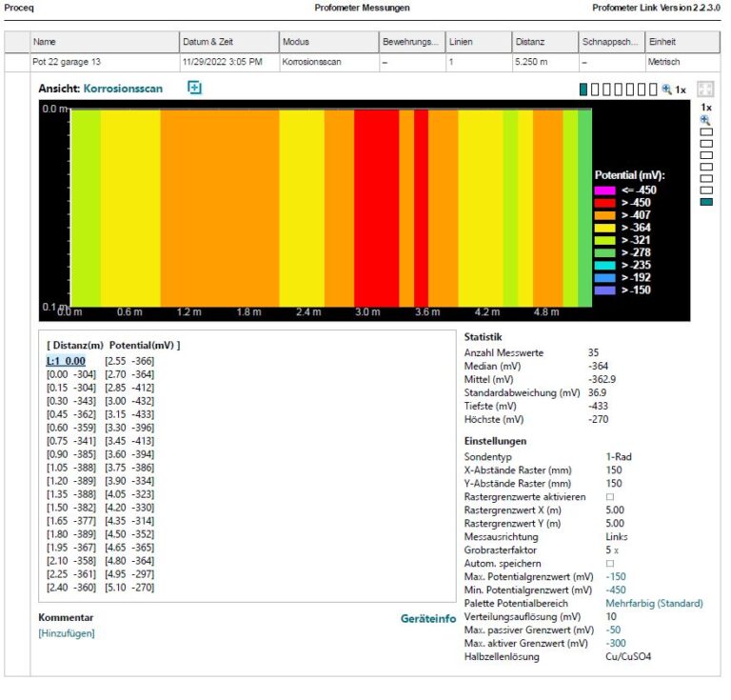Select the topmost vertical zoom level box
The width and height of the screenshot is (731, 700).
tap(705, 132)
